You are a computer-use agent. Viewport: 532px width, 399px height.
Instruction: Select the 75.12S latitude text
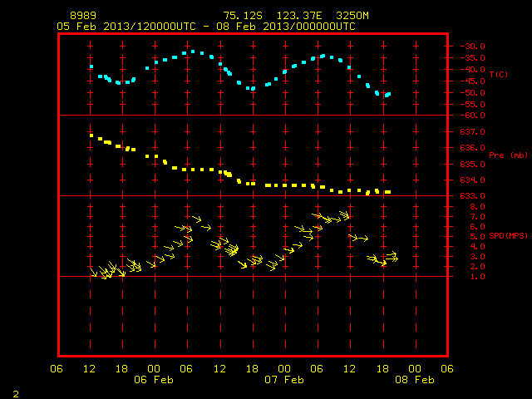243,16
